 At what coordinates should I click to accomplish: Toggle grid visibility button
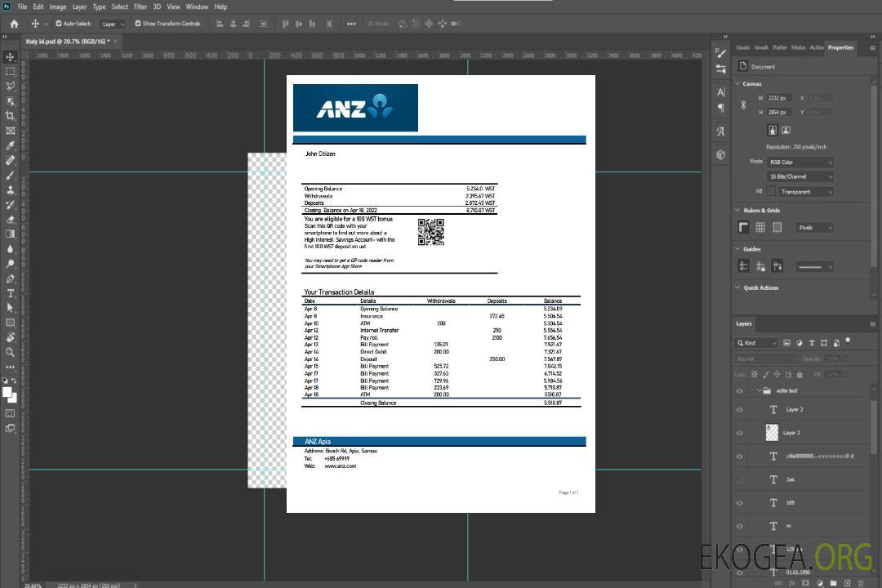pos(760,227)
